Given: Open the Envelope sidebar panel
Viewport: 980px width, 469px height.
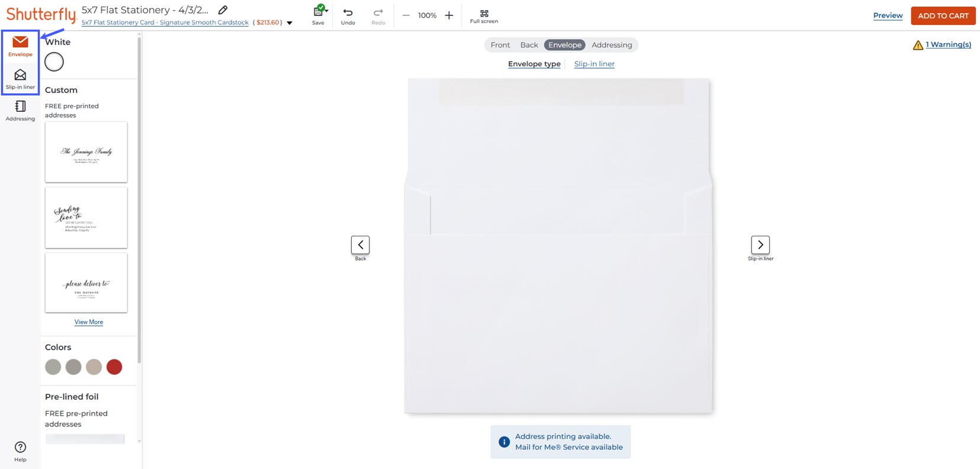Looking at the screenshot, I should pyautogui.click(x=20, y=46).
